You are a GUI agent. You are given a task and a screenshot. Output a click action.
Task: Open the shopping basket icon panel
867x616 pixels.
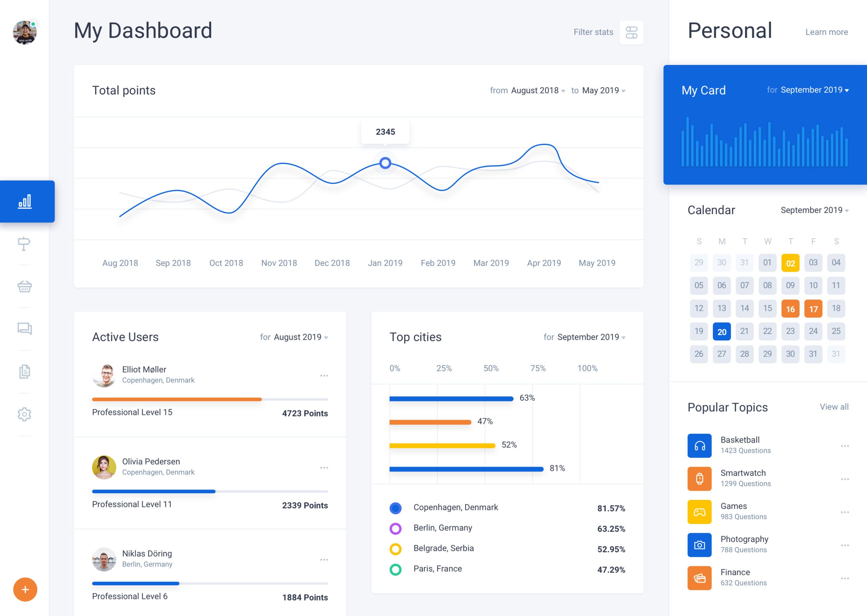[x=25, y=287]
